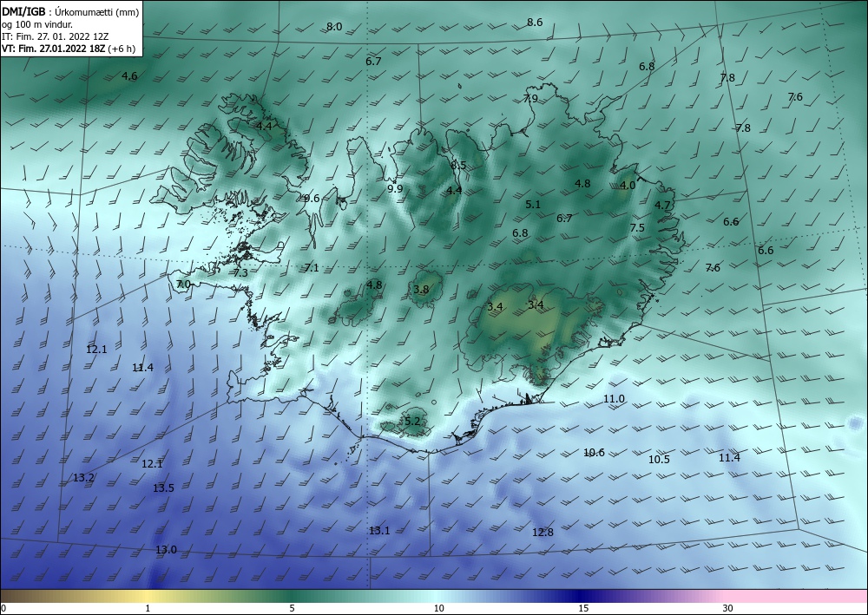Click the 13.0 value label
Screen dimensions: 868x615
pyautogui.click(x=166, y=550)
